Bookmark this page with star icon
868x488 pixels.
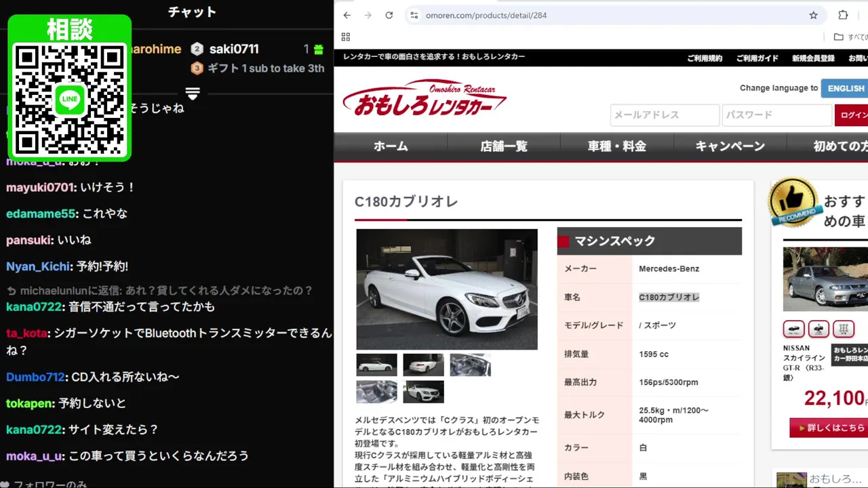[x=813, y=15]
